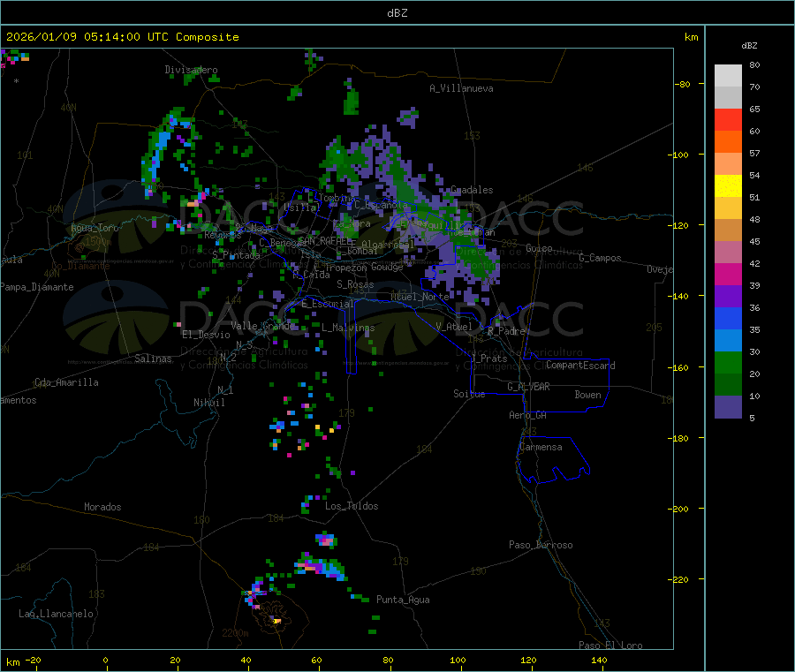Click the -220 tick on the vertical km axis
795x672 pixels.
pos(680,580)
